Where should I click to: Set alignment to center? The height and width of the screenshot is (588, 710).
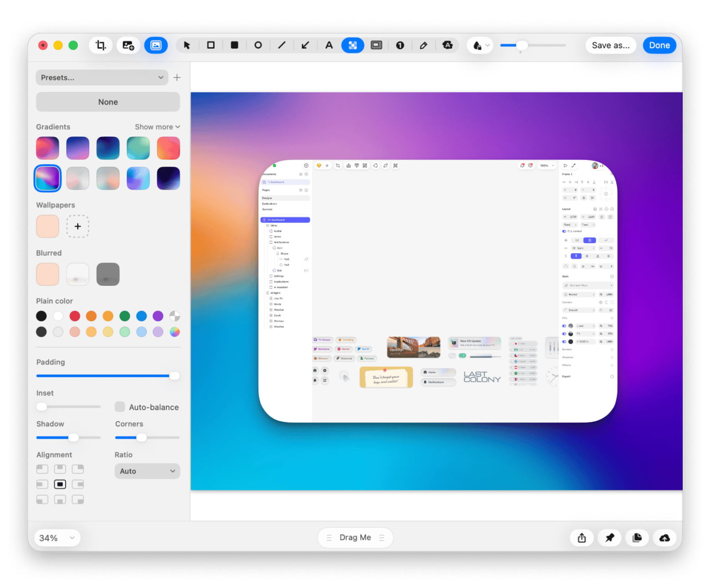[x=60, y=484]
